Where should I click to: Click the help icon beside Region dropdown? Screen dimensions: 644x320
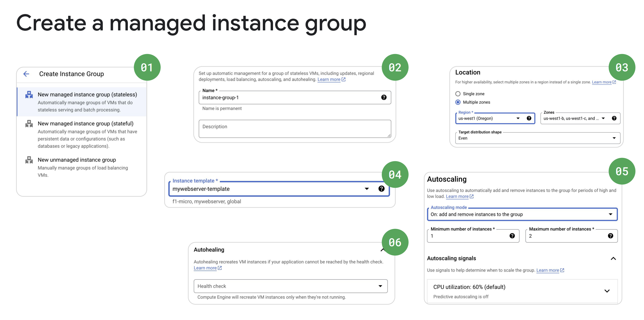529,118
